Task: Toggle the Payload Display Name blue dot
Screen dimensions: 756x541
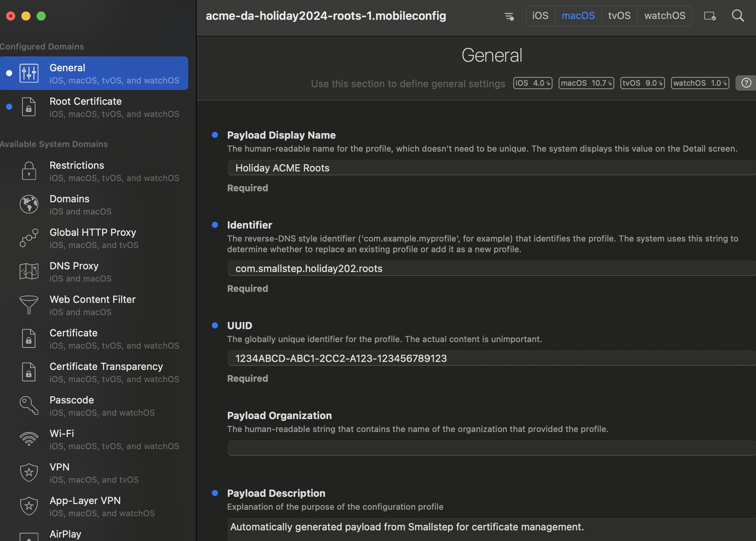Action: [215, 135]
